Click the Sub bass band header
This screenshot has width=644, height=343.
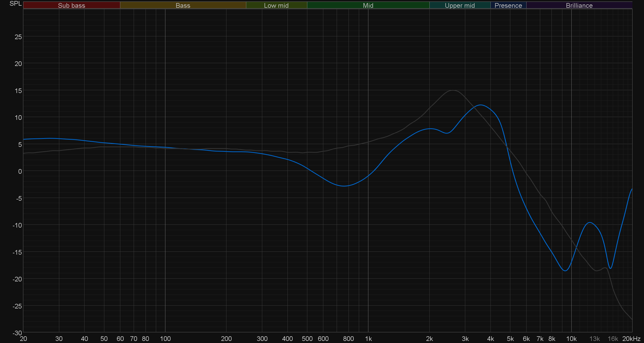tap(71, 5)
